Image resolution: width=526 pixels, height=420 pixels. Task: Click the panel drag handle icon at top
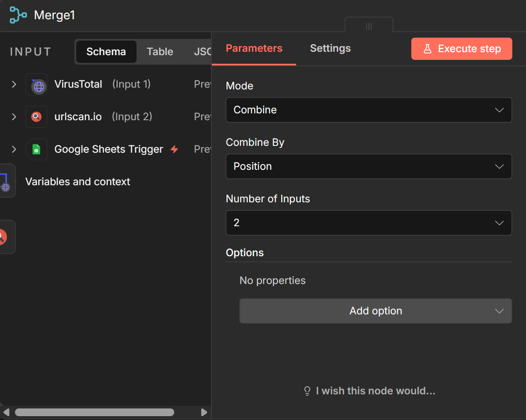pyautogui.click(x=369, y=27)
